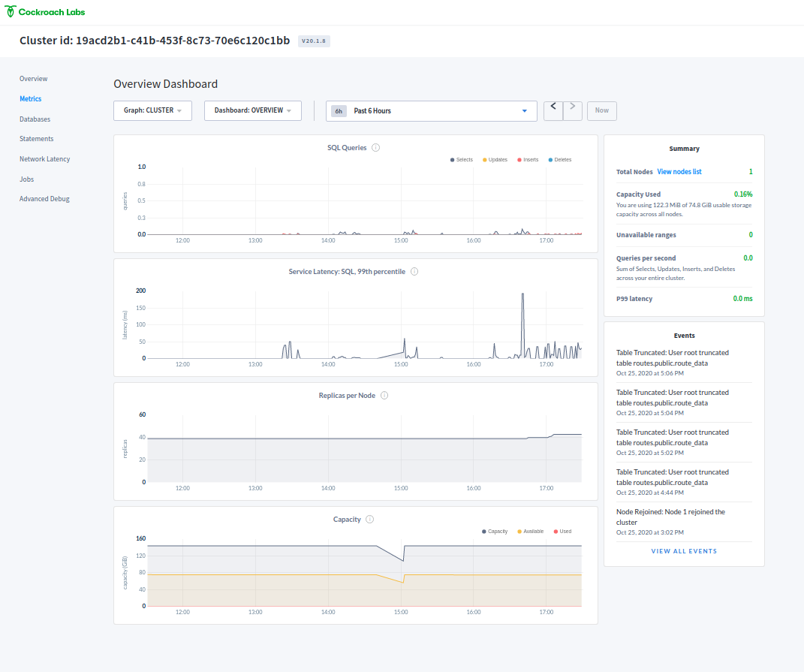Image resolution: width=804 pixels, height=672 pixels.
Task: Toggle Selects series in SQL Queries legend
Action: pyautogui.click(x=462, y=159)
